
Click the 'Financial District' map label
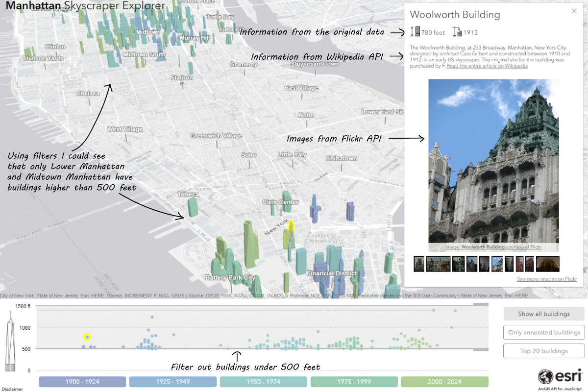click(x=332, y=273)
